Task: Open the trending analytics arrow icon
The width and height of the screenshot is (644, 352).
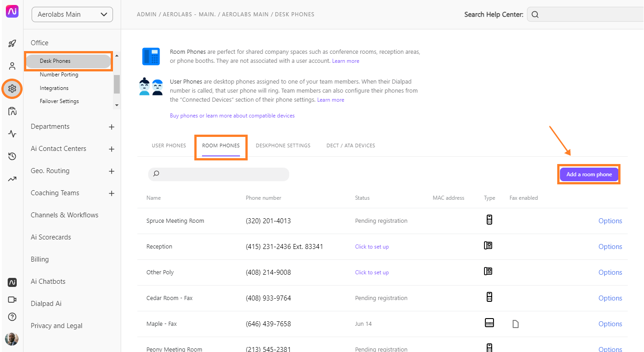Action: point(12,179)
